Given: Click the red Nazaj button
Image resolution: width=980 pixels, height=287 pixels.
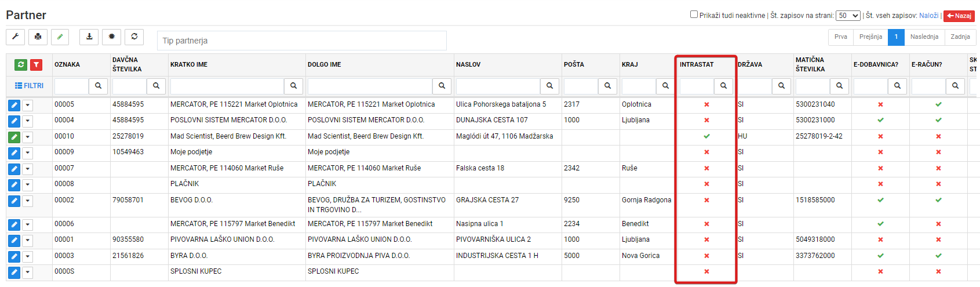Looking at the screenshot, I should 959,16.
